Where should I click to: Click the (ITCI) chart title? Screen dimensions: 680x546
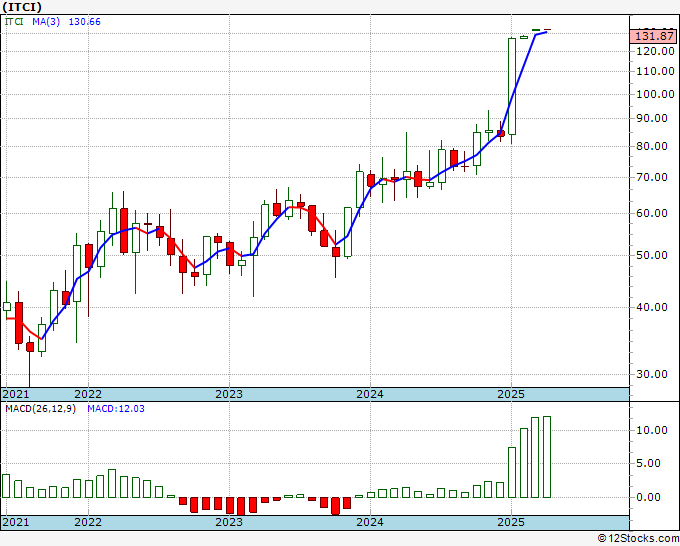click(x=22, y=7)
